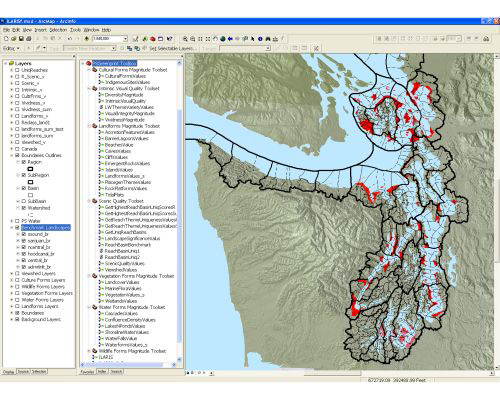
Task: Expand the Viewshed Layers group
Action: pyautogui.click(x=12, y=273)
